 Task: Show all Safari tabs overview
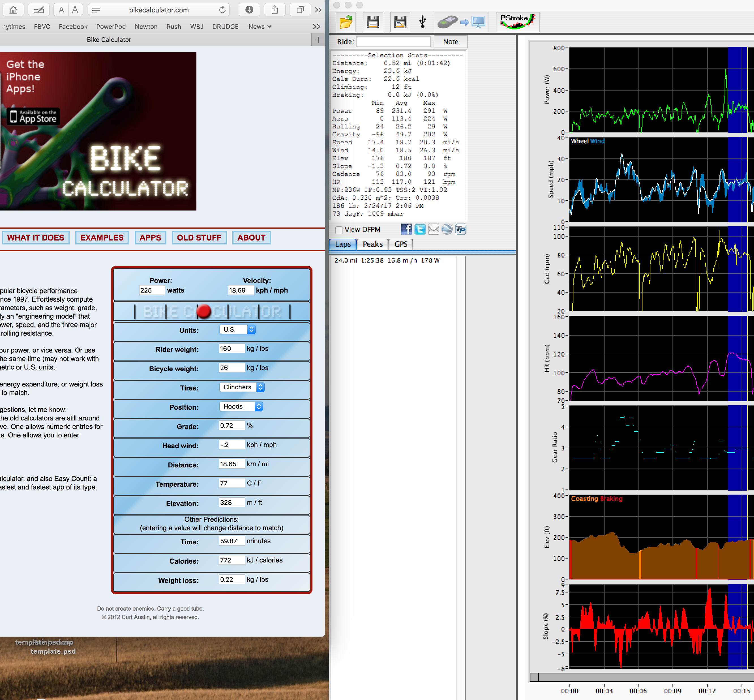[300, 10]
